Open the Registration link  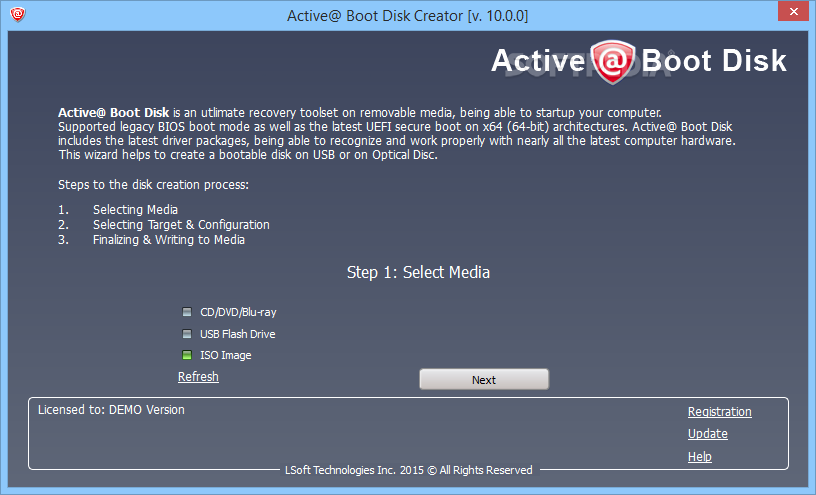tap(720, 412)
